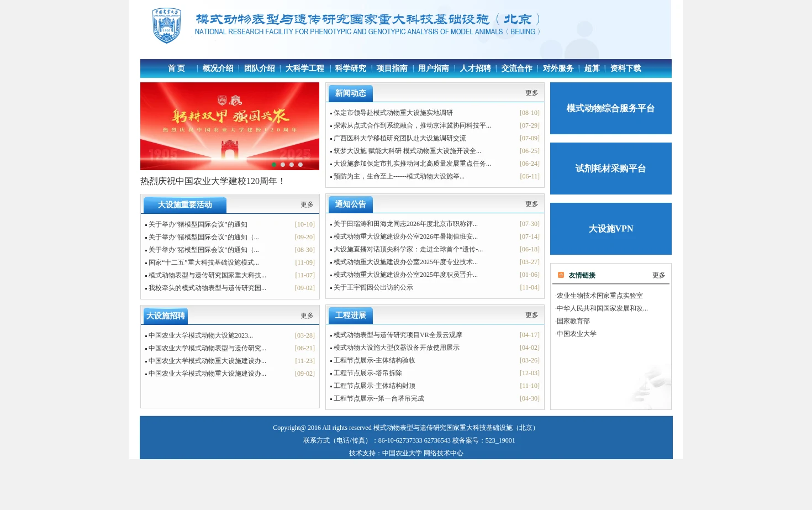Select the 新闻动态 section tab

point(351,93)
